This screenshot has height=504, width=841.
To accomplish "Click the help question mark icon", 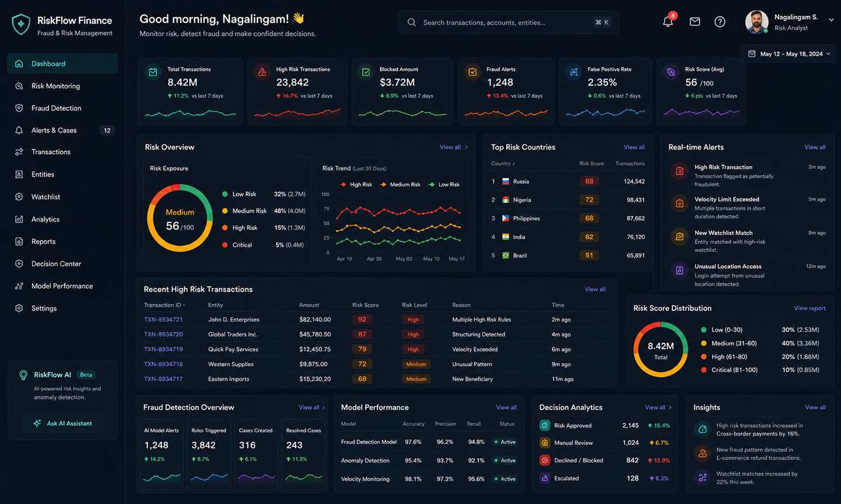I will 720,22.
